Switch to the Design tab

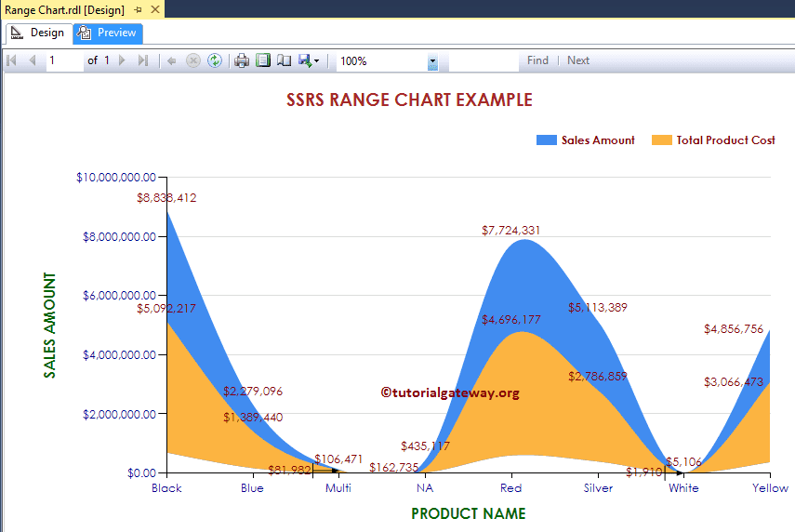(x=38, y=33)
